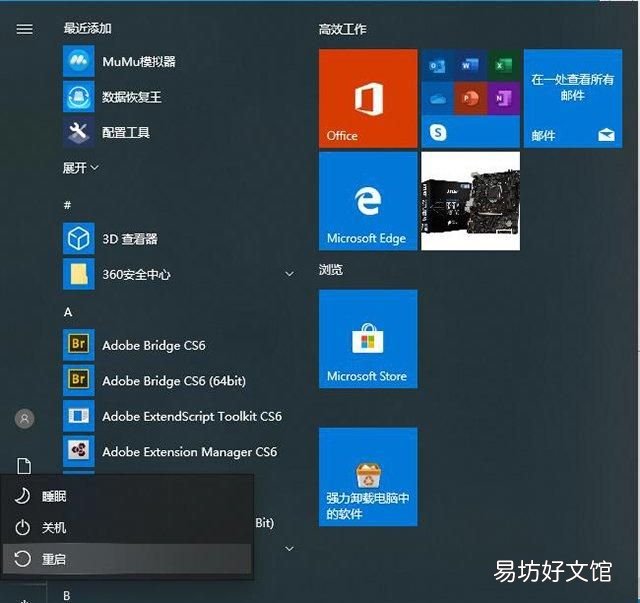Open the Documents icon in sidebar

pos(24,465)
